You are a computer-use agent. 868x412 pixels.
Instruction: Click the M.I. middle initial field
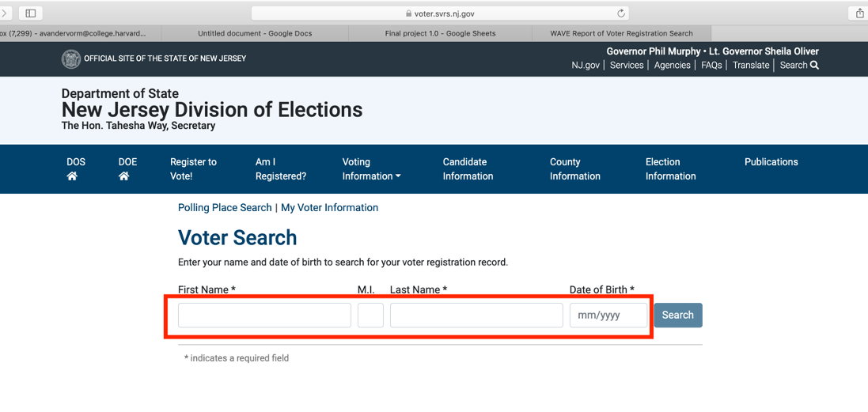[370, 316]
